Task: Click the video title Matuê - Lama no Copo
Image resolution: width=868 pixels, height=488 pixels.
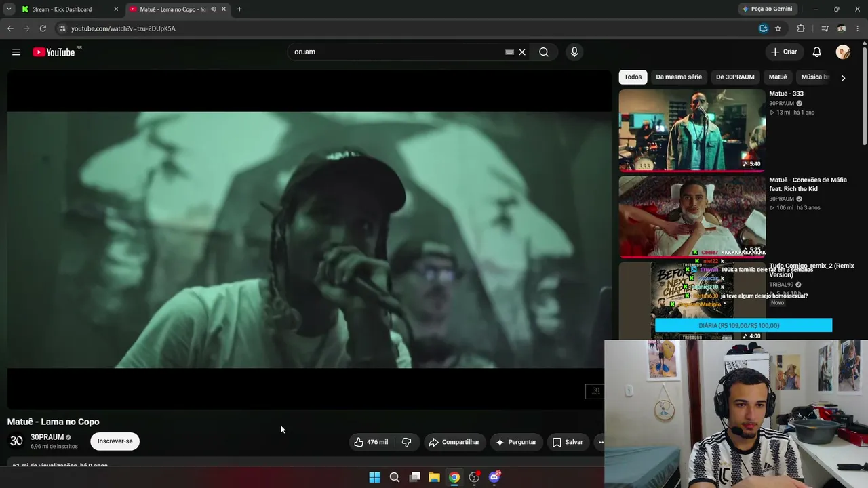Action: click(x=53, y=422)
